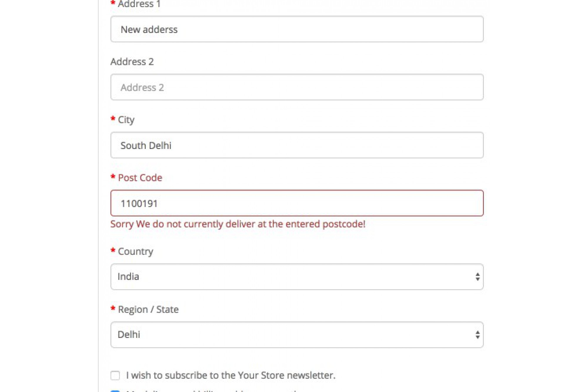Click the City label text
This screenshot has height=392, width=588.
coord(126,119)
